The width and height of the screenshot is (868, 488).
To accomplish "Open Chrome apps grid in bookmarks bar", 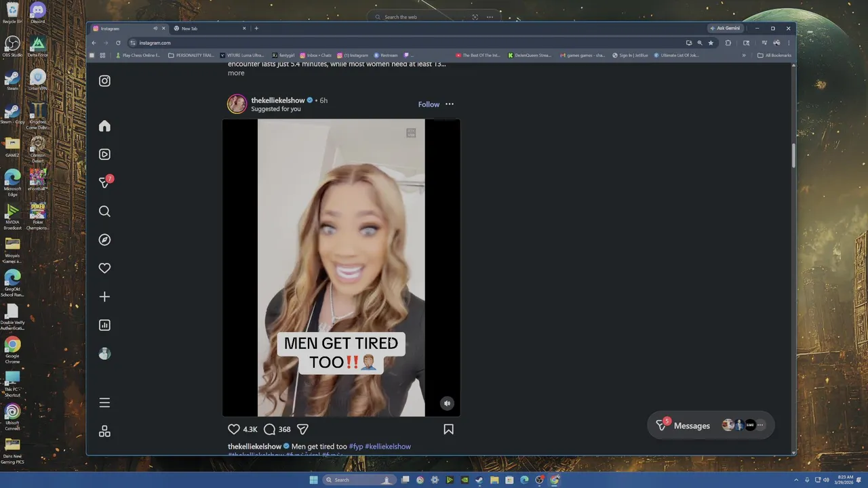I will click(x=103, y=56).
